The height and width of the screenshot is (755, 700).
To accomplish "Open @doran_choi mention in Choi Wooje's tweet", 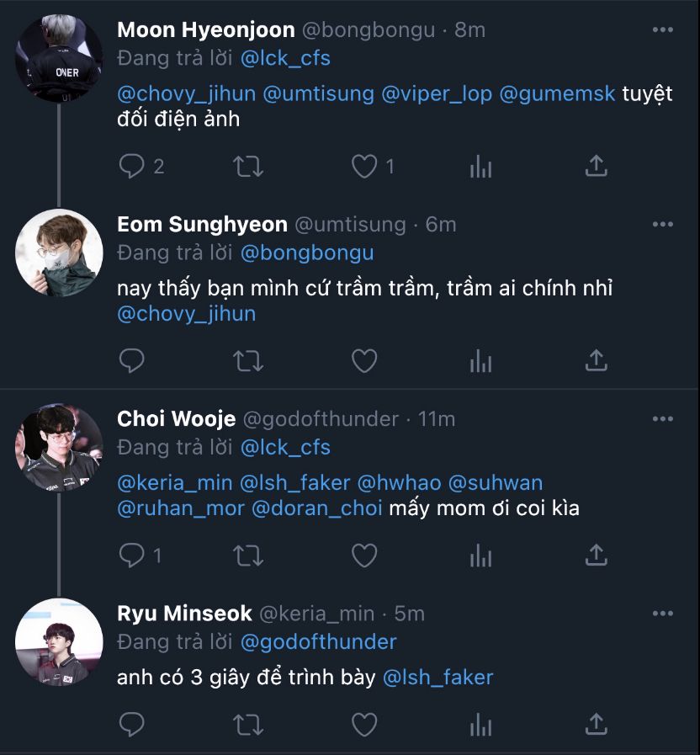I will pos(316,508).
